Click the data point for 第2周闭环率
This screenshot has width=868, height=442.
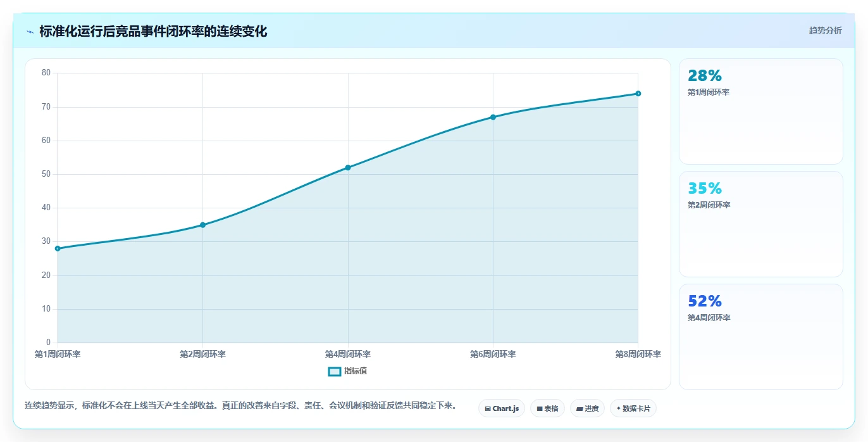[202, 225]
